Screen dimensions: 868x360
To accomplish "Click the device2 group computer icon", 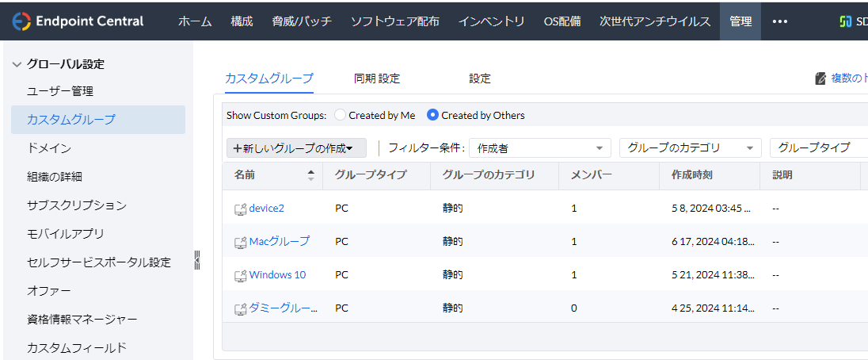I will click(240, 209).
